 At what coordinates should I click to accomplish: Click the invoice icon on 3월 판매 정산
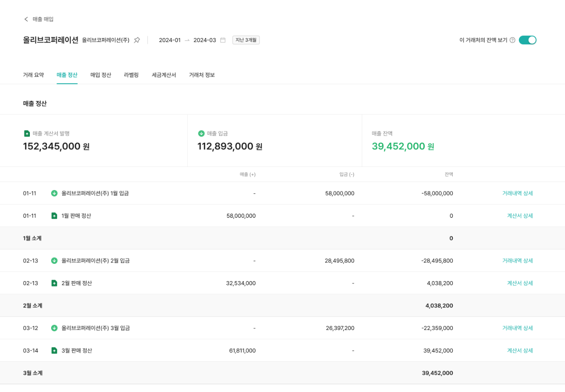(x=54, y=351)
